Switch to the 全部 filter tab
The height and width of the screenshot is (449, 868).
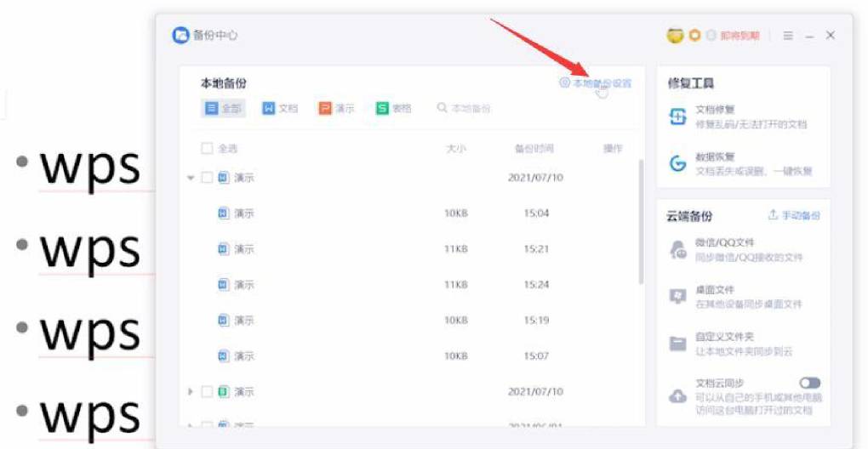point(223,108)
